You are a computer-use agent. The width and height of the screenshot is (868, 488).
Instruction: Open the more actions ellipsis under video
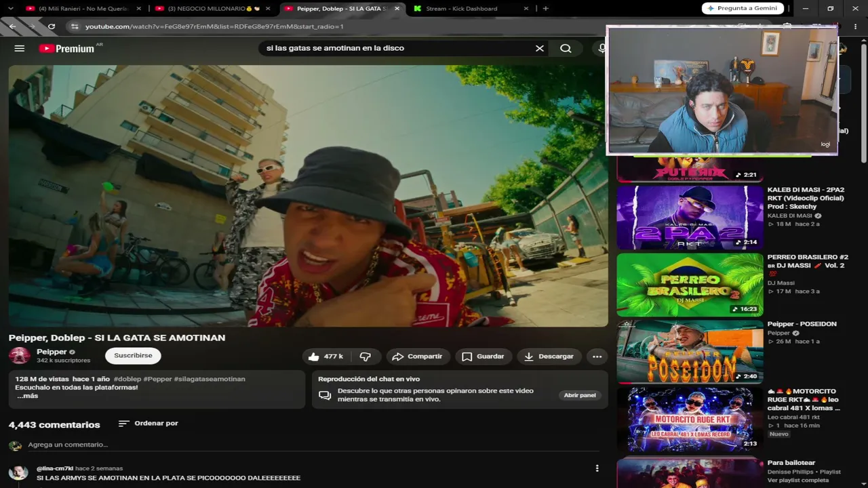597,357
